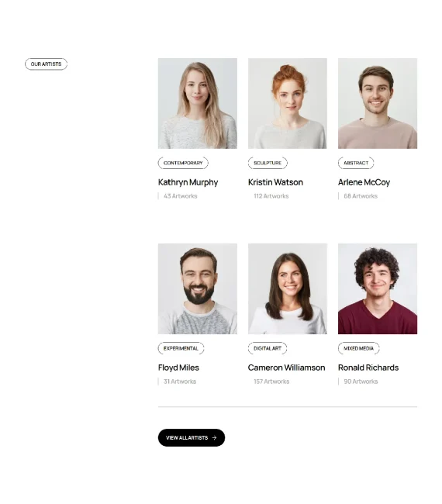This screenshot has width=442, height=504.
Task: Open Arlene McCoy's portrait photo
Action: [378, 103]
